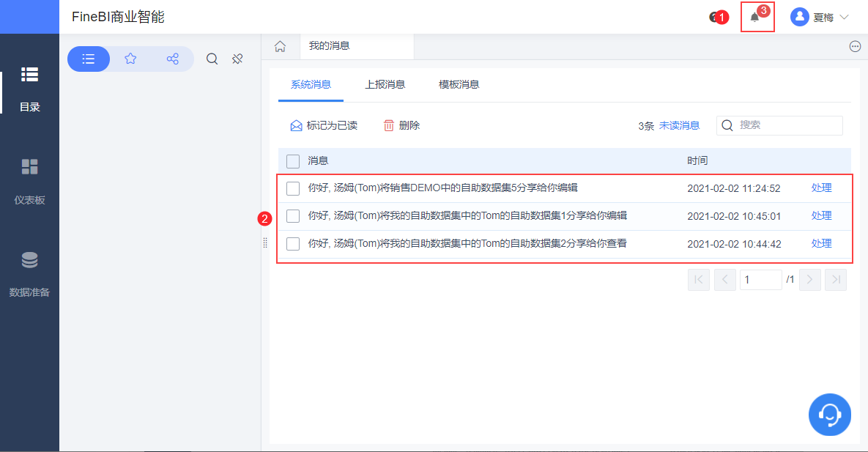Open directory search magnifier icon
This screenshot has width=868, height=452.
tap(212, 59)
